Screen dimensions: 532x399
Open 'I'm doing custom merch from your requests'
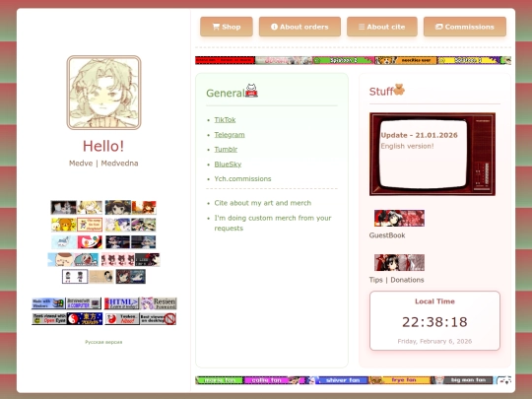pyautogui.click(x=273, y=223)
